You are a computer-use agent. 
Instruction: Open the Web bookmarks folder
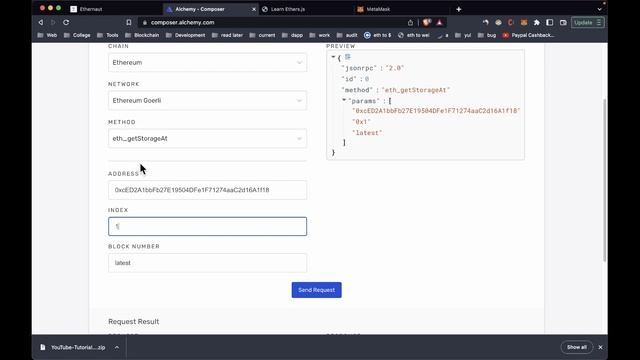(x=47, y=35)
